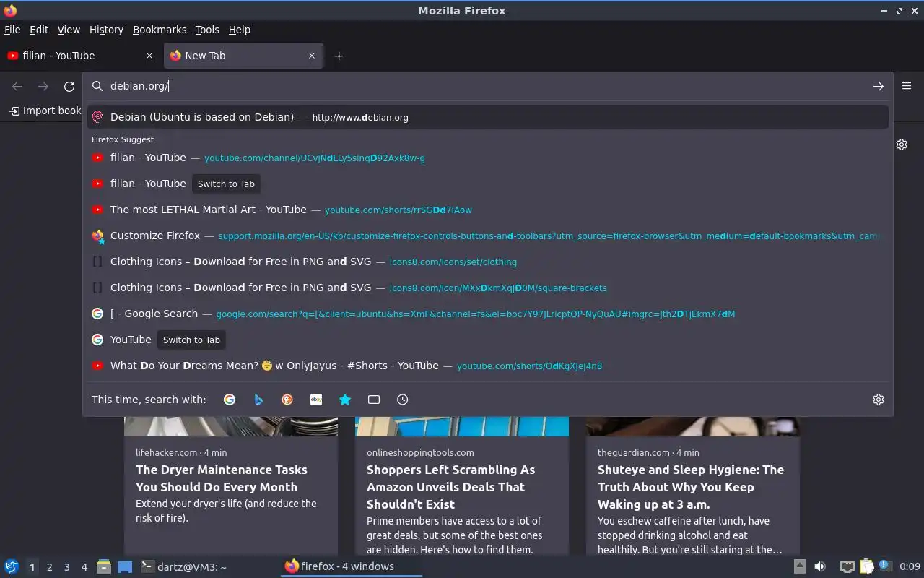Screen dimensions: 924x578
Task: Click firefox - 4 windows taskbar button
Action: [350, 566]
